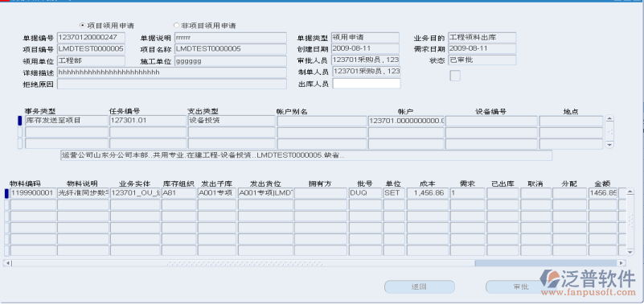This screenshot has width=644, height=305.
Task: Select the 项目领用申请 radio button
Action: click(83, 26)
